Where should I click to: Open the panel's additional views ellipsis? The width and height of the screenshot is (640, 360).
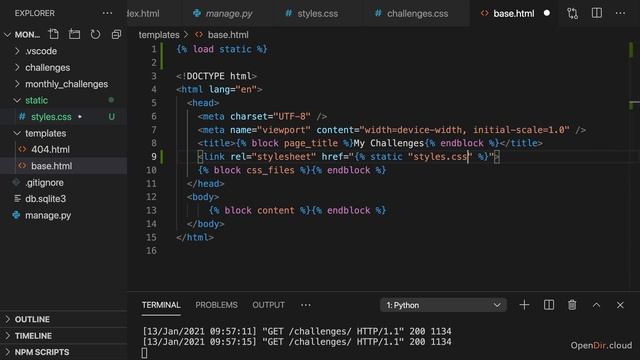(306, 305)
